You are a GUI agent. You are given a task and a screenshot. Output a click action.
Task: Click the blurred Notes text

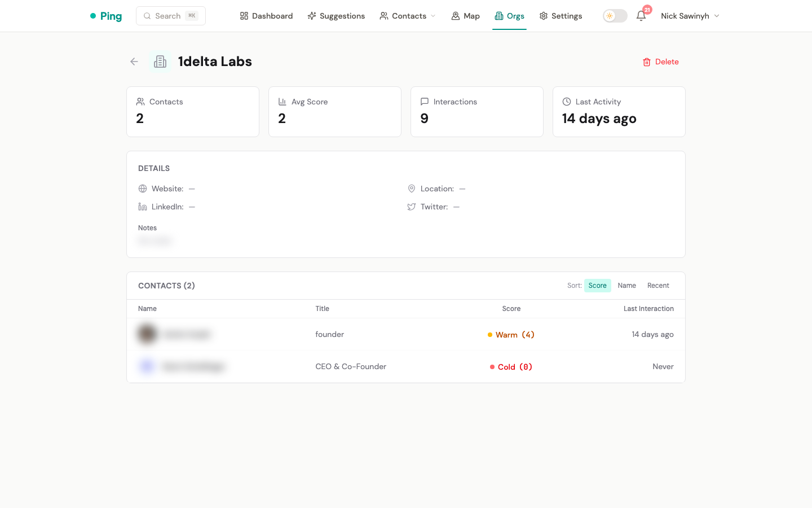(x=155, y=241)
